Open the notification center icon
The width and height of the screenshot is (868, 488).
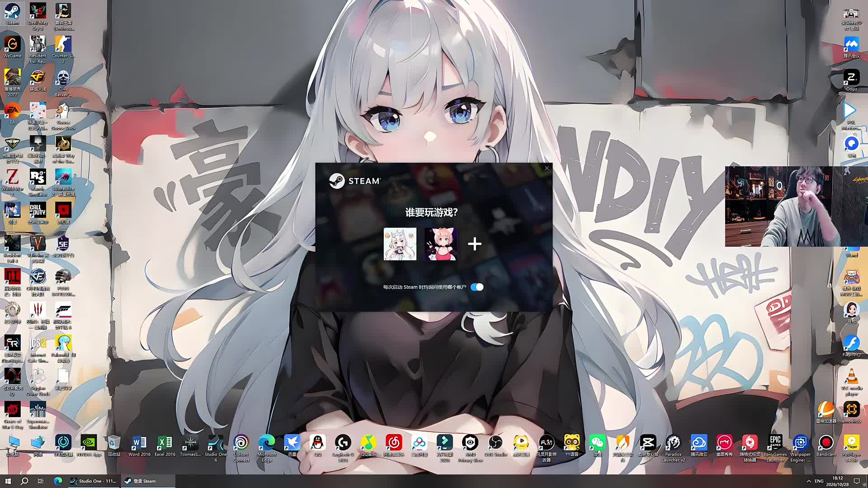857,481
